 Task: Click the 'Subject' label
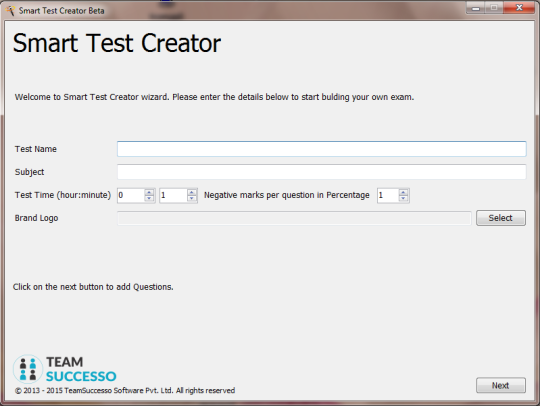pyautogui.click(x=29, y=172)
